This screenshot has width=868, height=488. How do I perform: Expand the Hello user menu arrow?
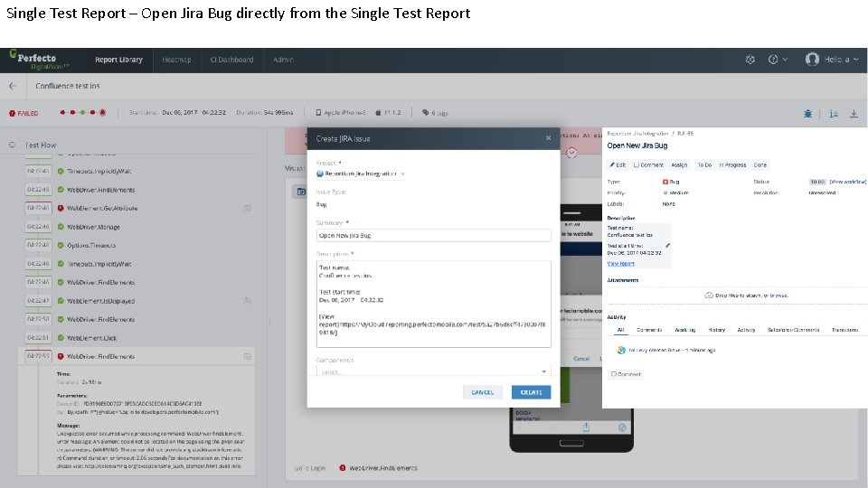click(x=856, y=60)
